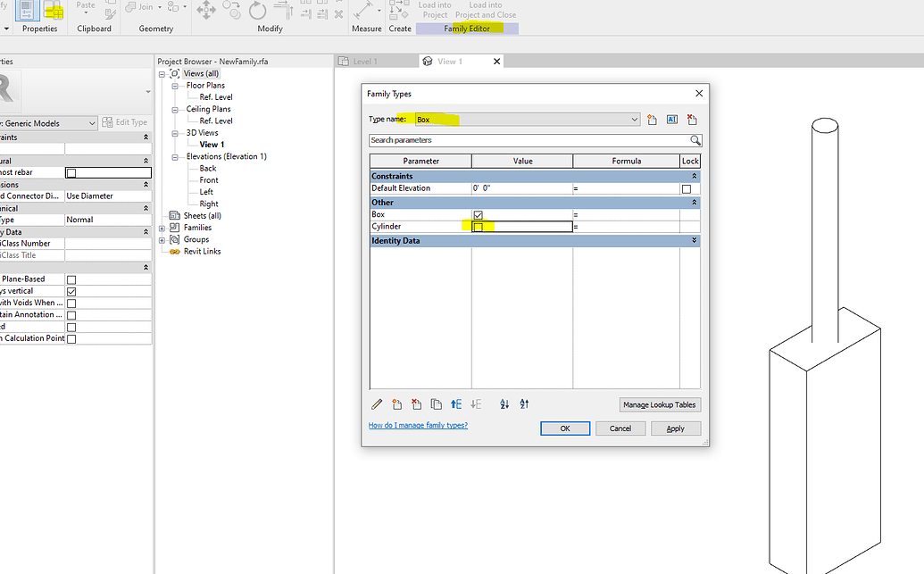This screenshot has height=574, width=924.
Task: Enable the Cylinder parameter checkbox
Action: (x=479, y=226)
